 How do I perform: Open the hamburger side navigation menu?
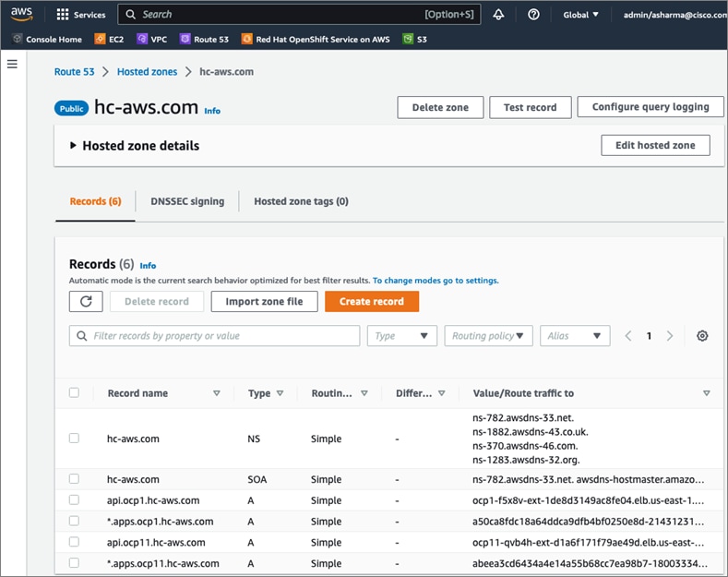(13, 64)
